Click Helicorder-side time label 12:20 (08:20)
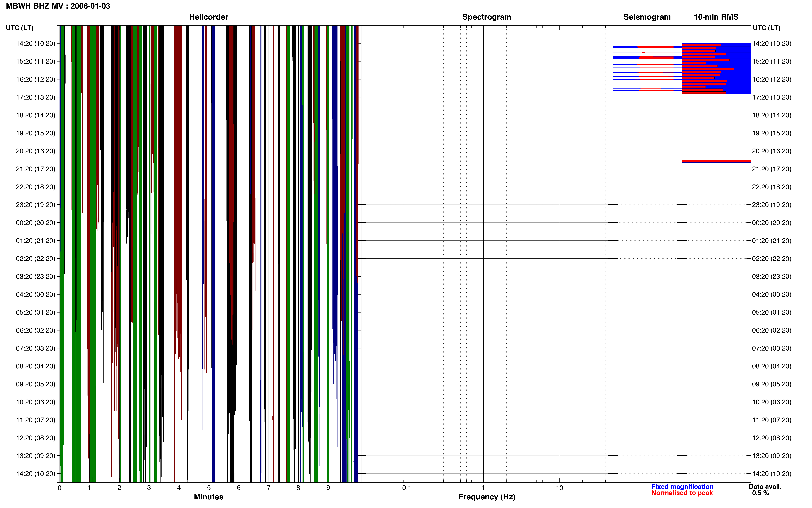The height and width of the screenshot is (508, 812). point(36,438)
